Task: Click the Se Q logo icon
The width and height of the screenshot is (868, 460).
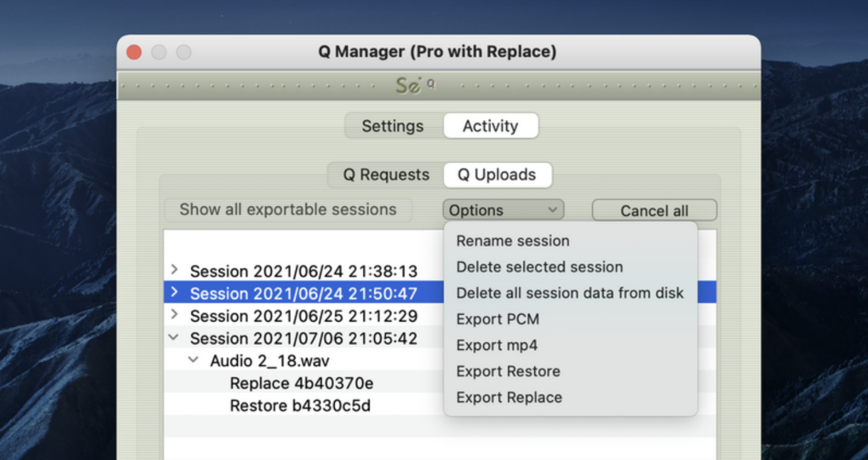Action: click(415, 85)
